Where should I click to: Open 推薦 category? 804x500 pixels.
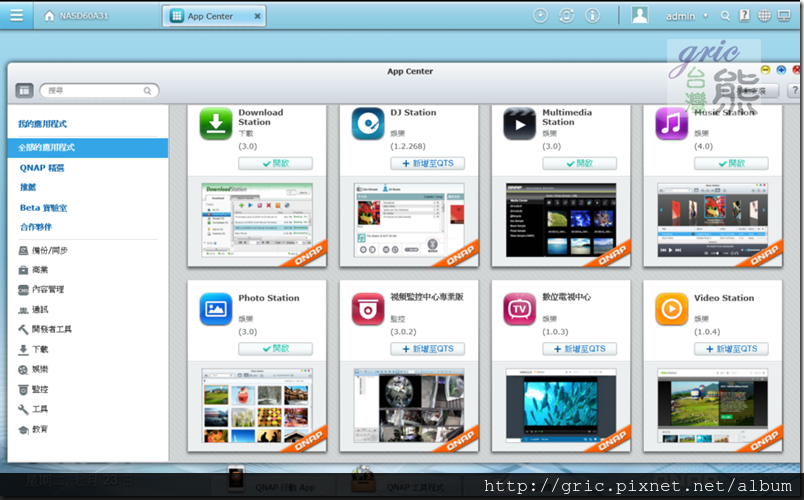(28, 187)
